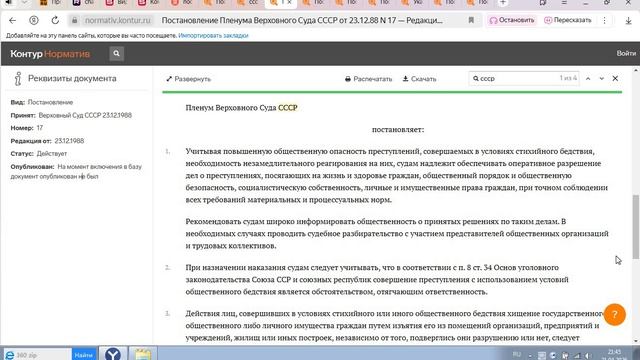Click the Войти login link

pyautogui.click(x=626, y=53)
